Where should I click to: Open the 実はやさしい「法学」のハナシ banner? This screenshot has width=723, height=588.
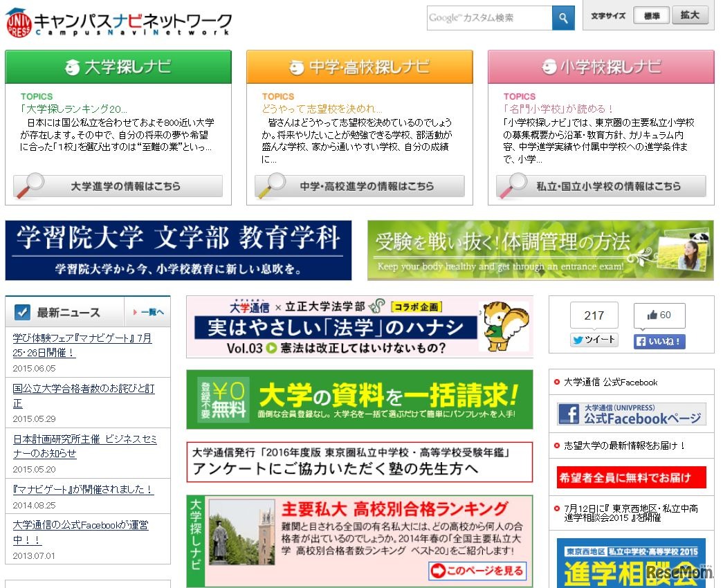point(360,327)
